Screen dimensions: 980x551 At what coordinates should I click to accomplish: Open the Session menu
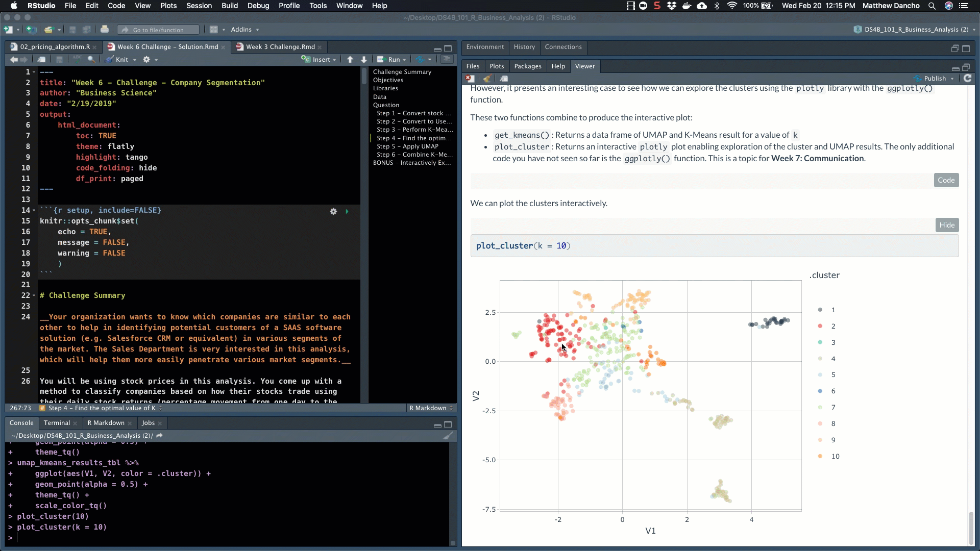[x=199, y=6]
